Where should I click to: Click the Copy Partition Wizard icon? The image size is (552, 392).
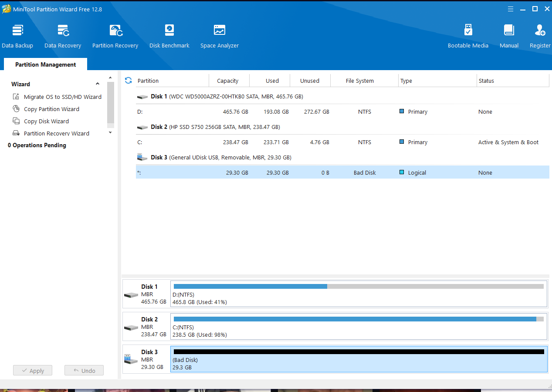[x=16, y=109]
